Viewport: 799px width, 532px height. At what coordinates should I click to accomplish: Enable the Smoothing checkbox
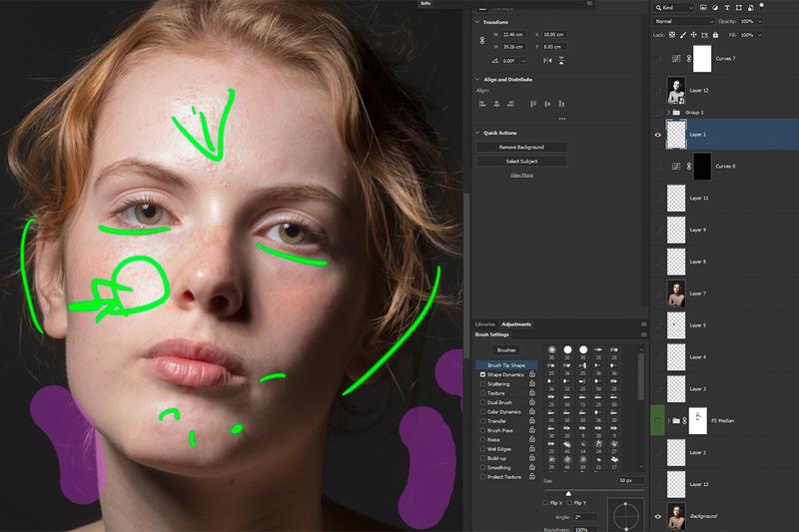pyautogui.click(x=483, y=467)
